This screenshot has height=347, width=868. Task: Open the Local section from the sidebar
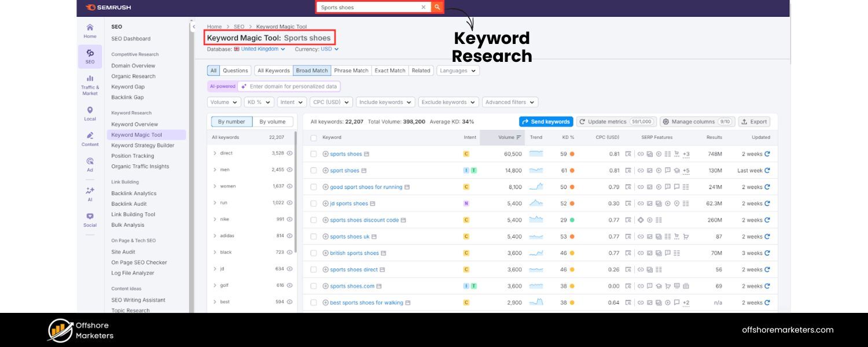pos(90,113)
